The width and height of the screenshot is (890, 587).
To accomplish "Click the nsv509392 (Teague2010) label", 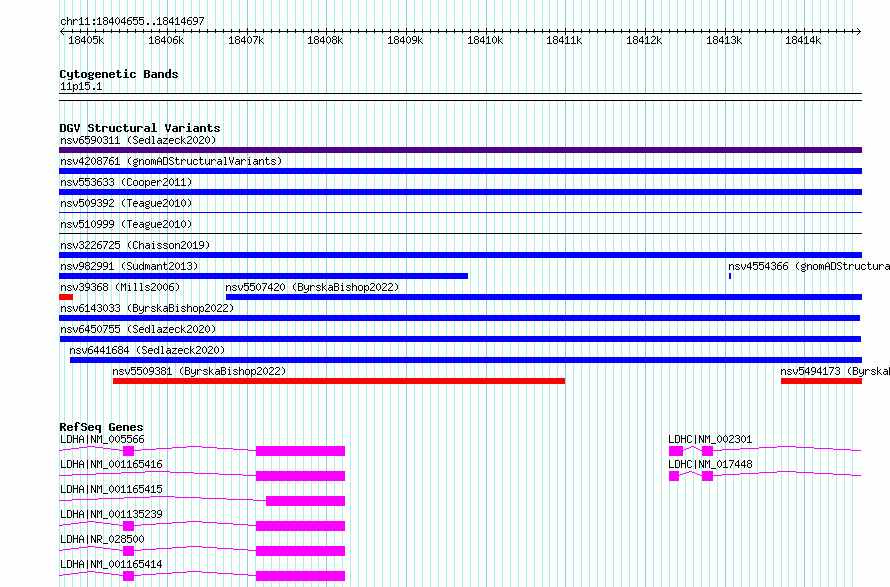I will click(126, 203).
